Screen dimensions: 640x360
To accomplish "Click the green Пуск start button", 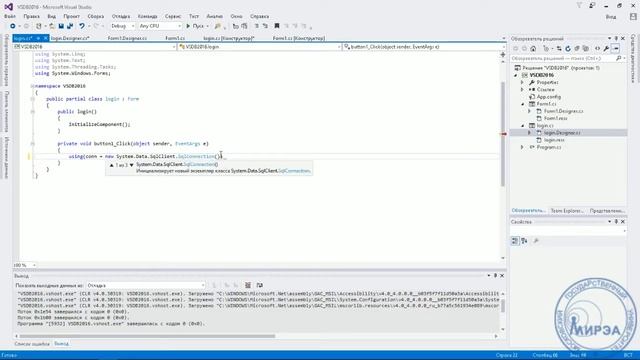I will 196,26.
